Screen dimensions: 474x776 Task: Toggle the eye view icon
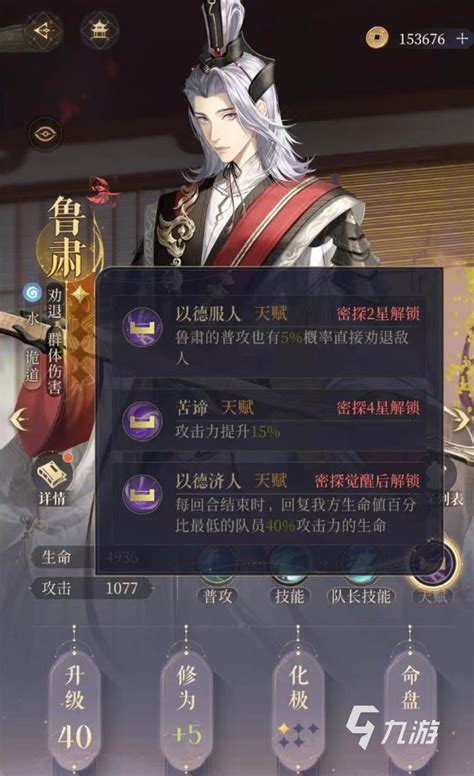pos(47,134)
